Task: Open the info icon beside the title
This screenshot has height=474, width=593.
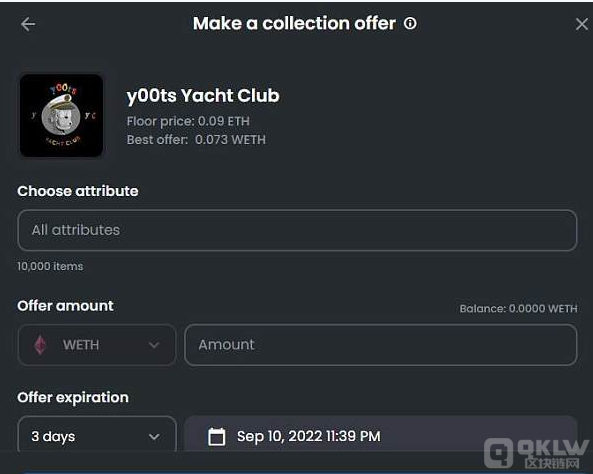Action: click(410, 23)
